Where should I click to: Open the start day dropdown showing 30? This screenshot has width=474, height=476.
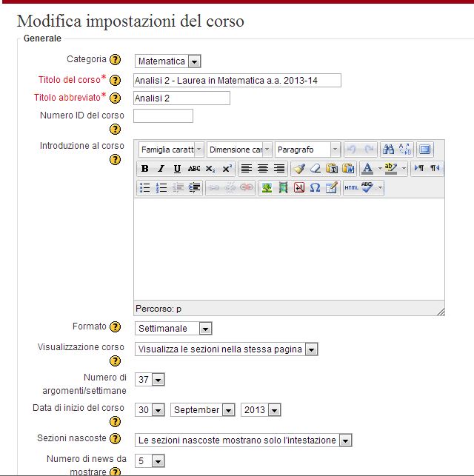150,410
